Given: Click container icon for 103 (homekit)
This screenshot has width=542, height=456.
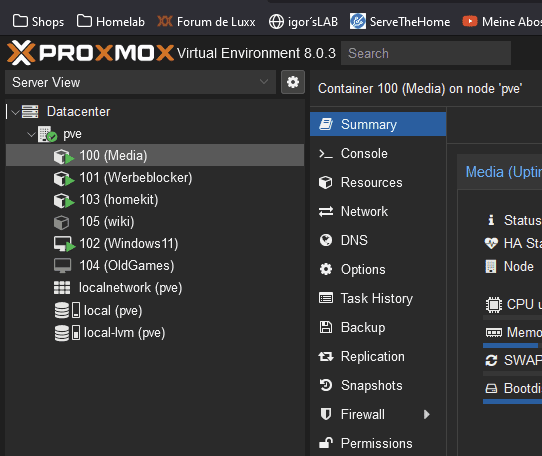Looking at the screenshot, I should tap(64, 201).
